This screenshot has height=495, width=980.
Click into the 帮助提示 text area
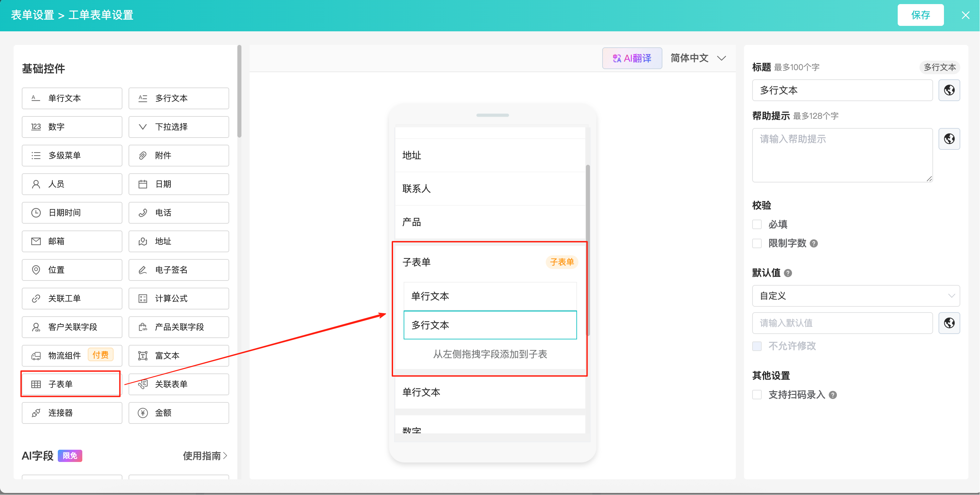click(842, 155)
